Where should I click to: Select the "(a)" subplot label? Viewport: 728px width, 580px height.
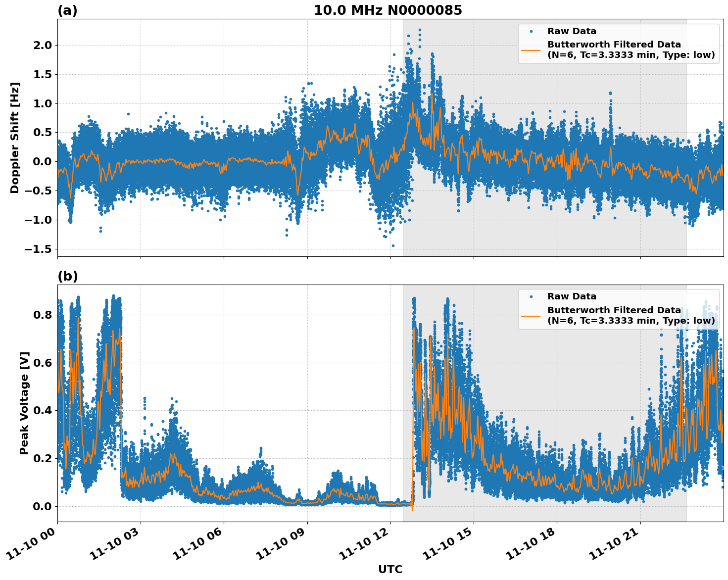click(68, 9)
